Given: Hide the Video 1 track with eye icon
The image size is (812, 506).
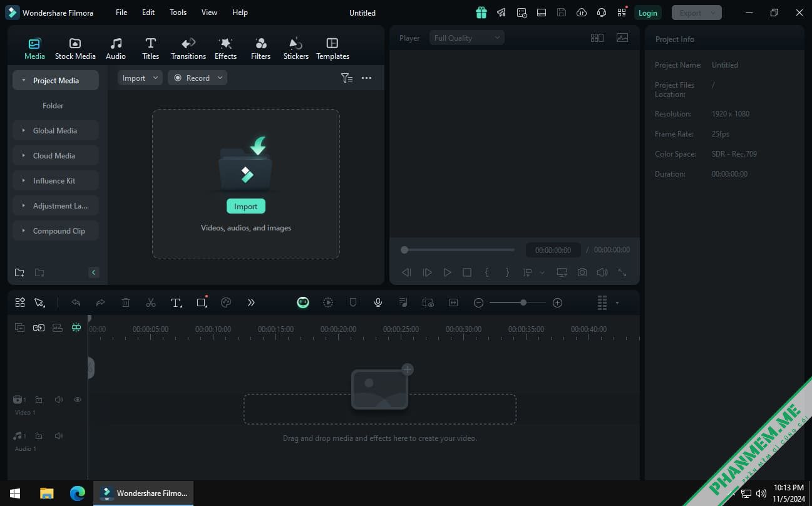Looking at the screenshot, I should pyautogui.click(x=78, y=400).
